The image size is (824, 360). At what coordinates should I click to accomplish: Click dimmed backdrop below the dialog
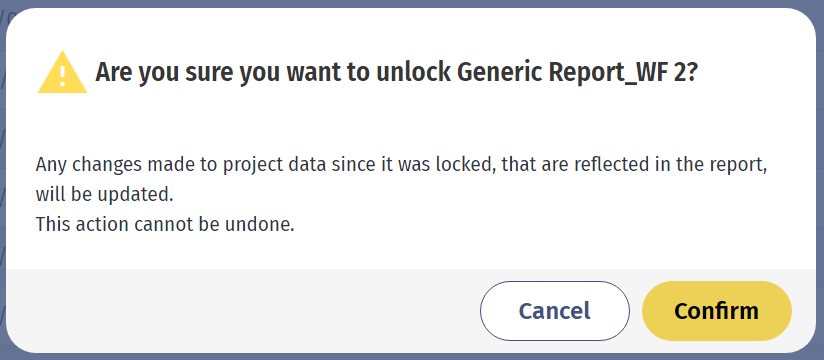pyautogui.click(x=412, y=357)
